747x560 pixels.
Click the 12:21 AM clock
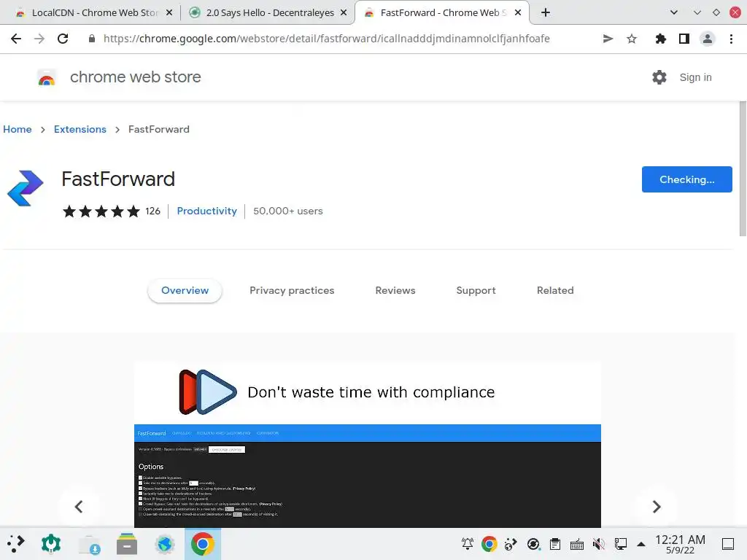(x=680, y=540)
